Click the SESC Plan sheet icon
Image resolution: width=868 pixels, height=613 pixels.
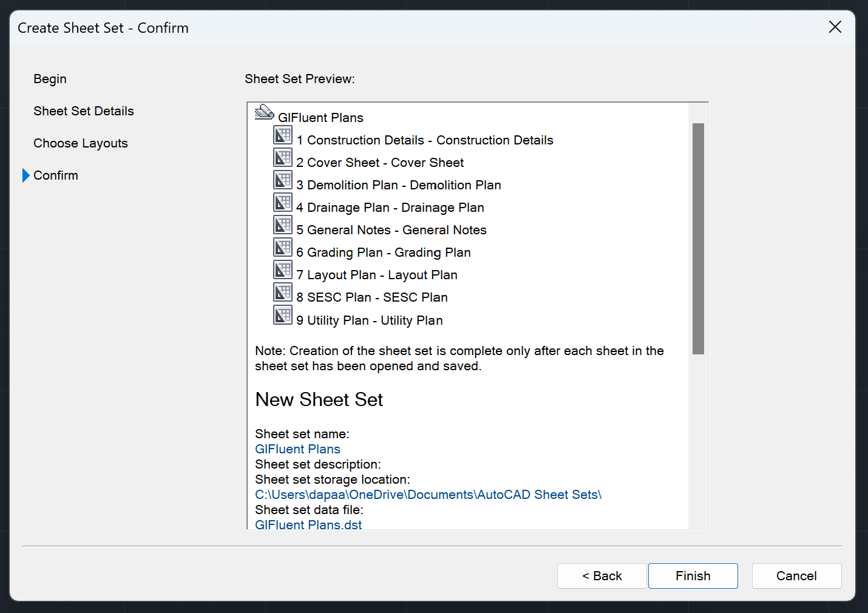pos(283,292)
